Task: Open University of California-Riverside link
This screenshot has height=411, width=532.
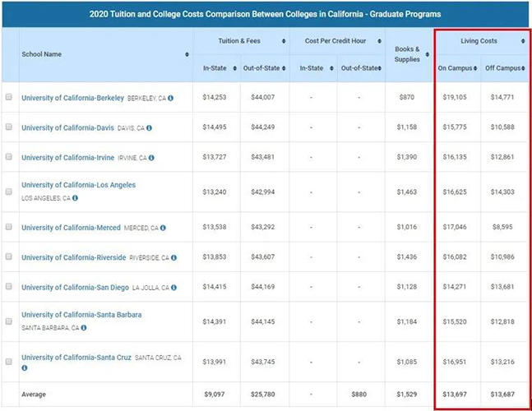Action: [74, 257]
